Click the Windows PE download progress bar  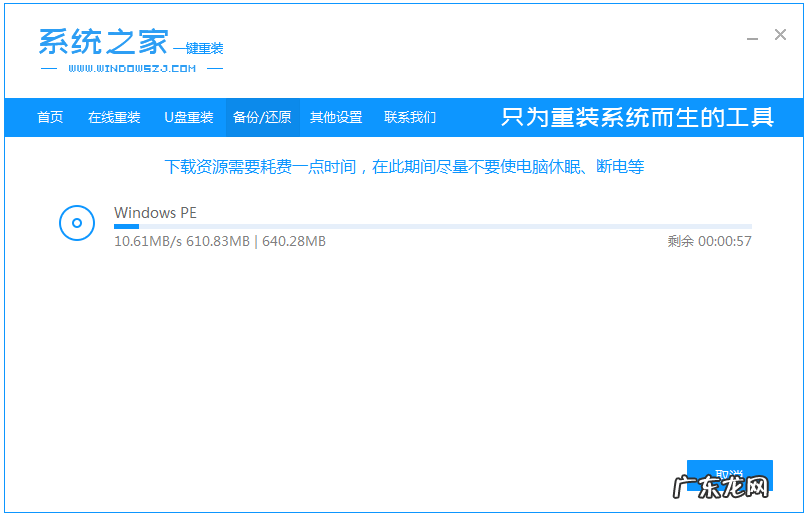pos(432,226)
